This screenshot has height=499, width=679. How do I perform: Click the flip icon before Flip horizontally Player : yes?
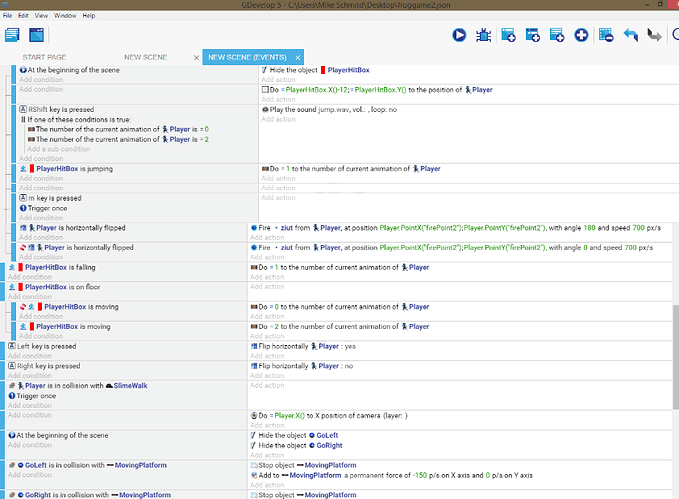click(x=254, y=346)
